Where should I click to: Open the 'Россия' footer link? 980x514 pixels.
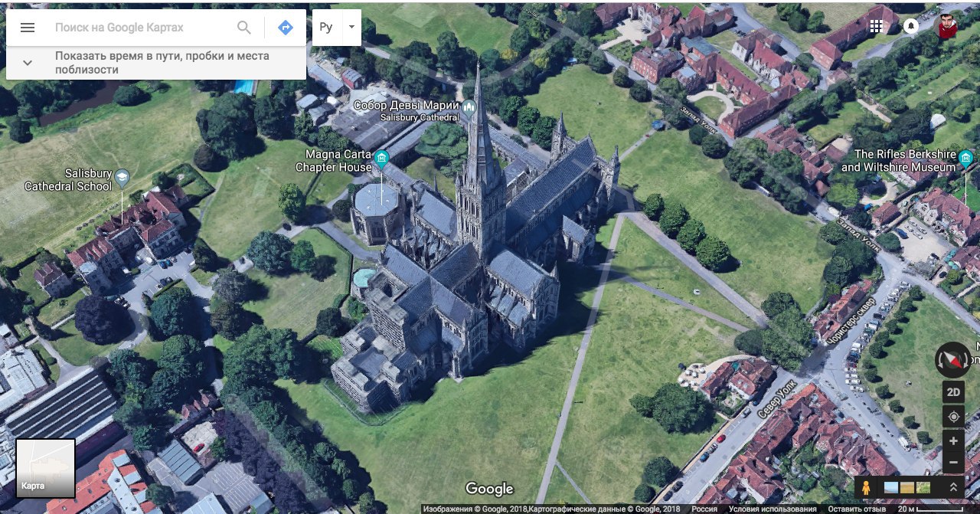pos(704,509)
